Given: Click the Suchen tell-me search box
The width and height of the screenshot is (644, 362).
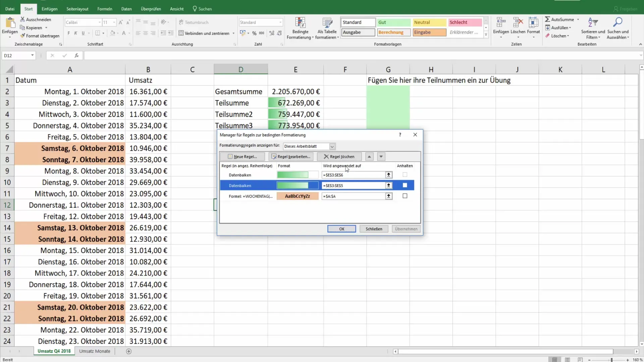Looking at the screenshot, I should 202,9.
